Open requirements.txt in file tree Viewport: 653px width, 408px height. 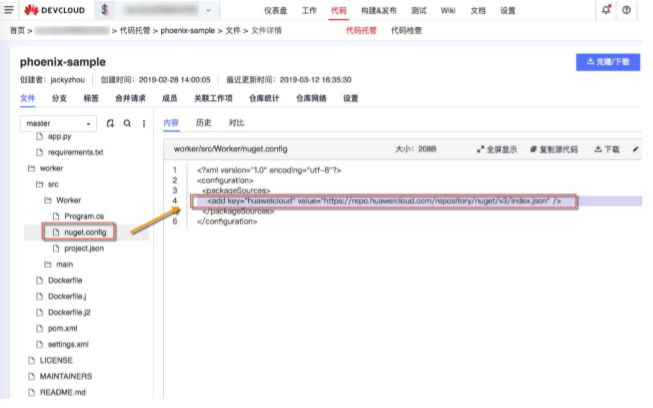(x=75, y=152)
